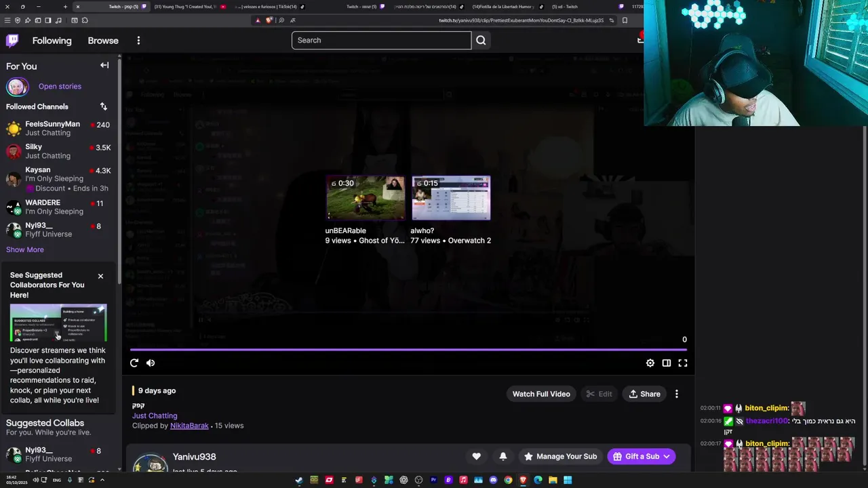Open the Windows Start button
Image resolution: width=868 pixels, height=488 pixels.
click(568, 480)
